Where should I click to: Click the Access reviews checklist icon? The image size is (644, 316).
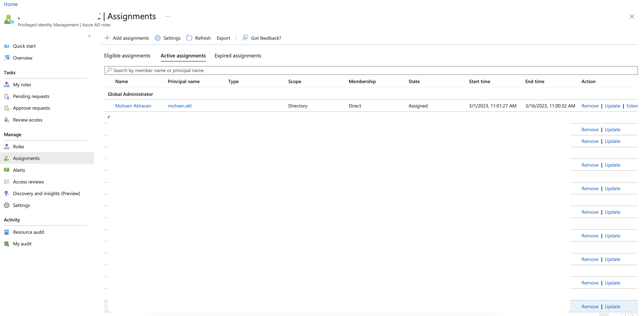pos(7,182)
